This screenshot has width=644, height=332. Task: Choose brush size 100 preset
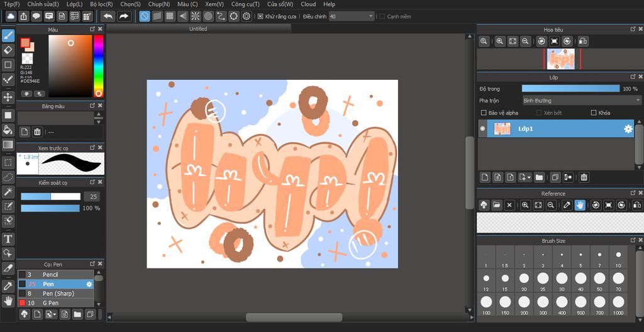(486, 306)
